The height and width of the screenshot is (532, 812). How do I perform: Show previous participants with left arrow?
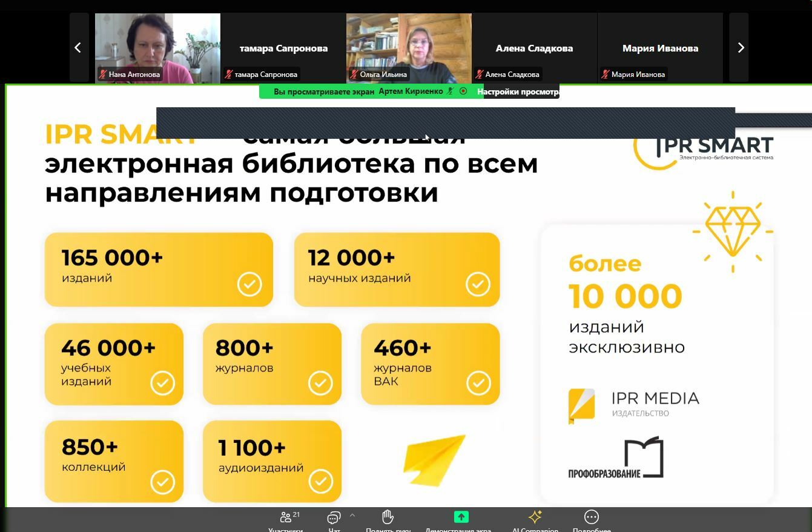pos(78,47)
